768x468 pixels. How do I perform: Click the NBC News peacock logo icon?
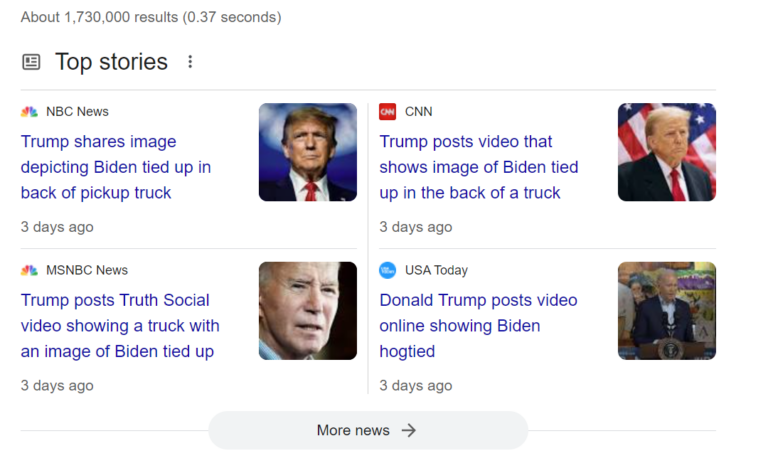click(x=30, y=111)
